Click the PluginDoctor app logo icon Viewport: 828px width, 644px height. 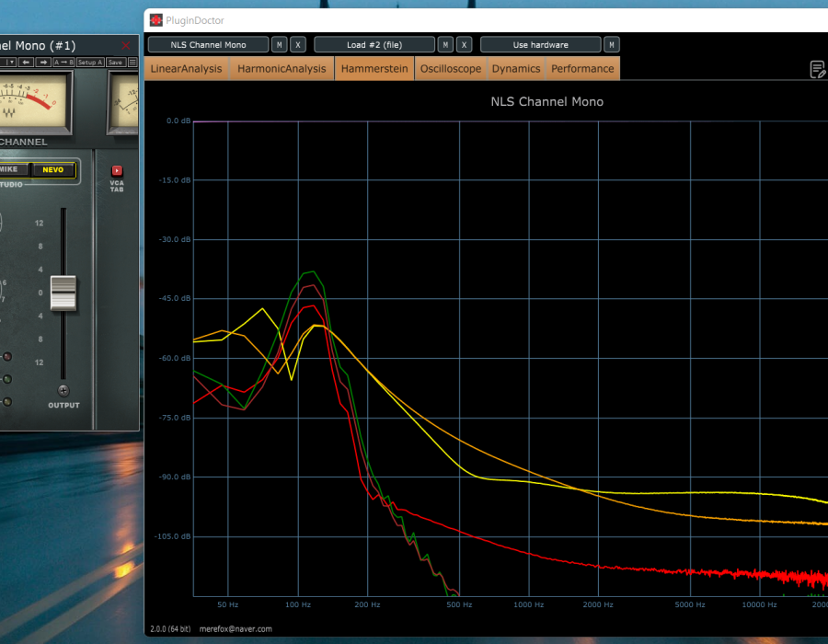coord(155,20)
